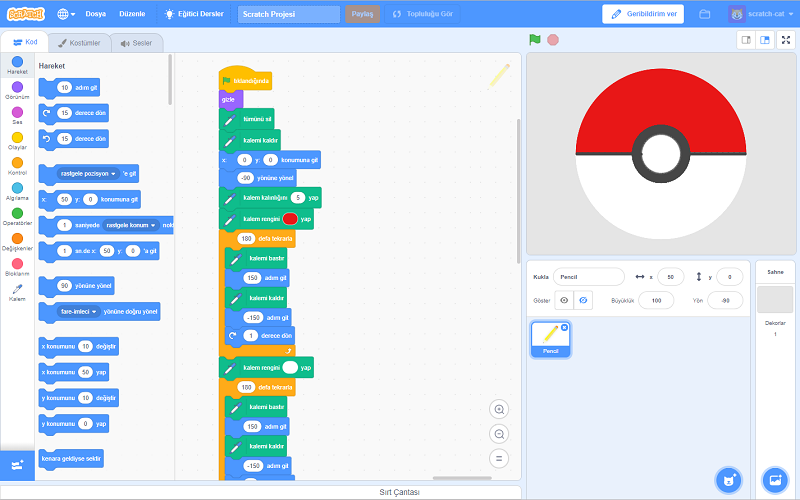Select Hareket block category
This screenshot has width=800, height=500.
(17, 65)
